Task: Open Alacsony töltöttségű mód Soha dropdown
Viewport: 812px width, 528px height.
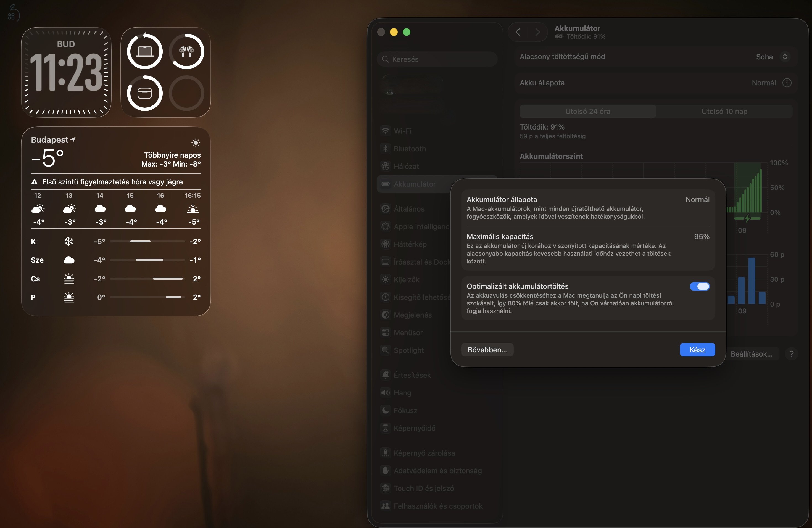Action: (x=773, y=57)
